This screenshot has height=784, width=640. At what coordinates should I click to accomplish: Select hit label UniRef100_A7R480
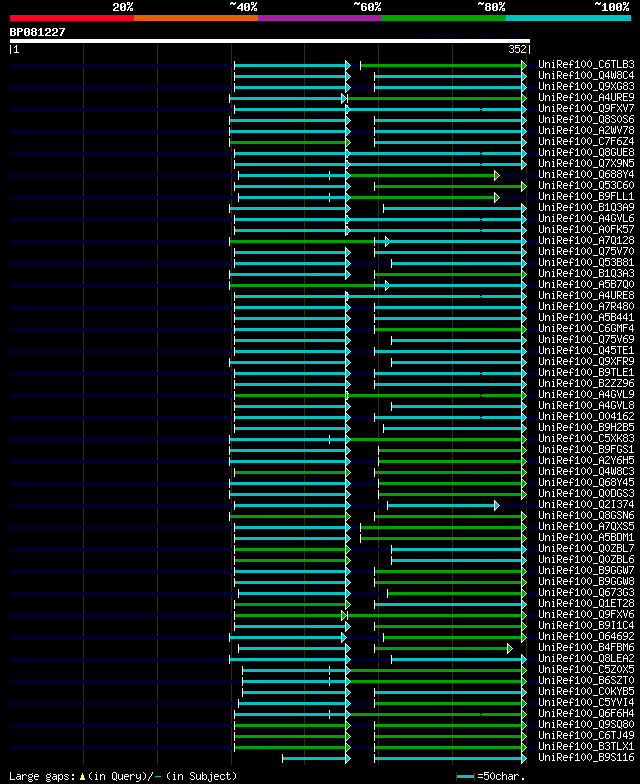click(x=586, y=306)
